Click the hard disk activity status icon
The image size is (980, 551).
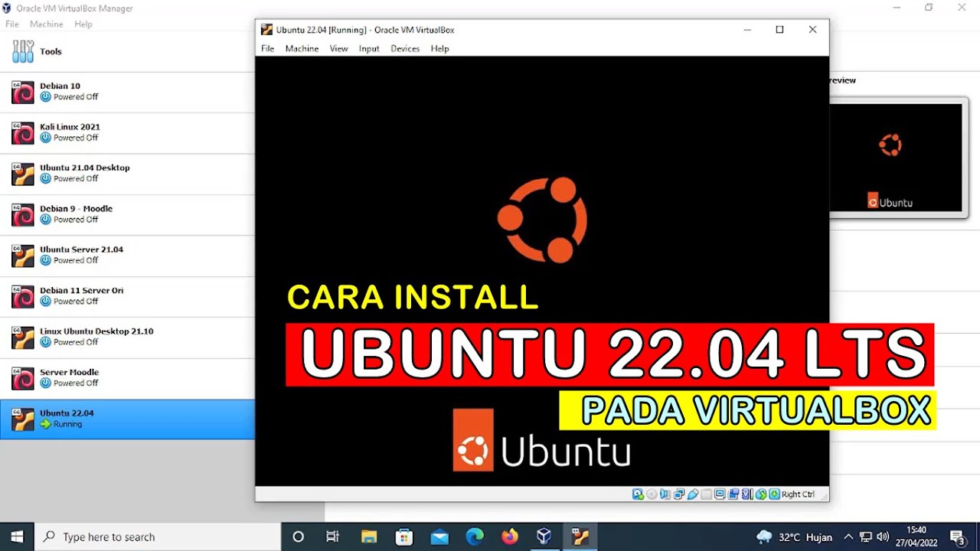click(638, 494)
